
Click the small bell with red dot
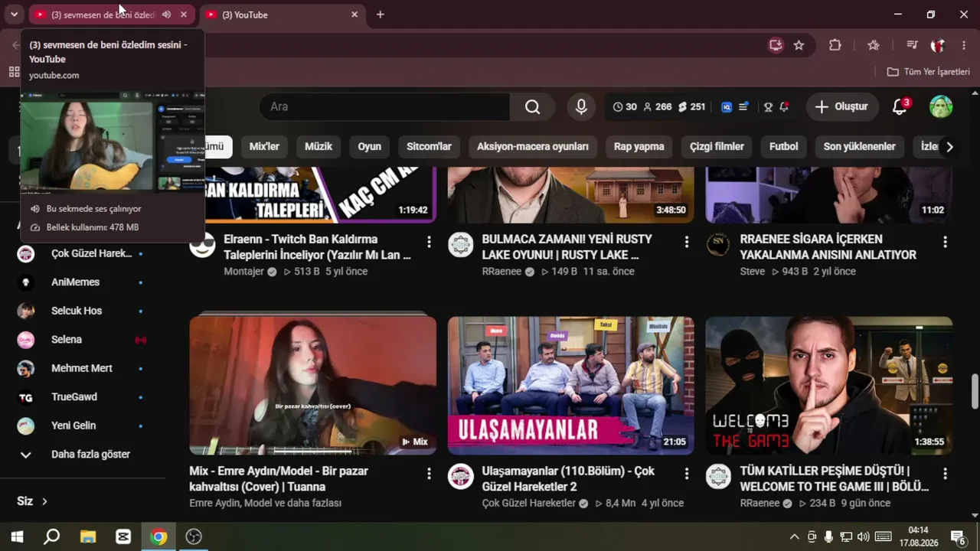pos(784,107)
